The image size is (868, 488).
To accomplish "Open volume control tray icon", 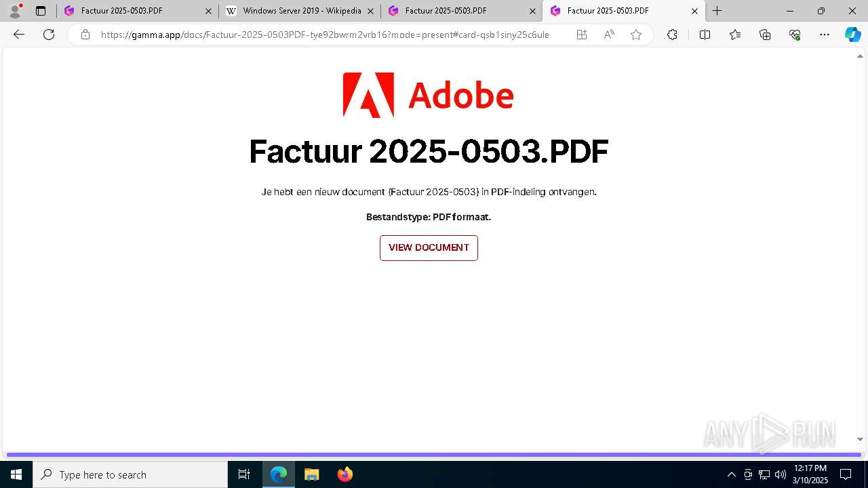I will [x=781, y=474].
